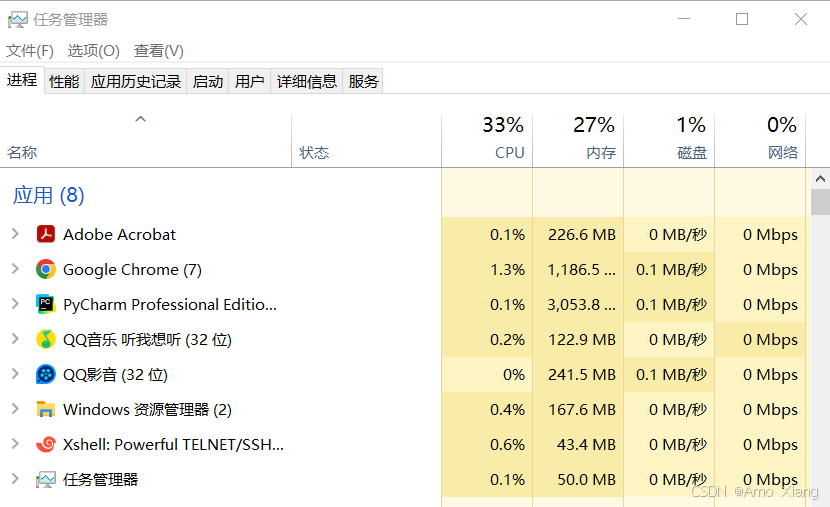Expand the QQ影音 (32 位) group
The width and height of the screenshot is (830, 507).
pyautogui.click(x=15, y=374)
